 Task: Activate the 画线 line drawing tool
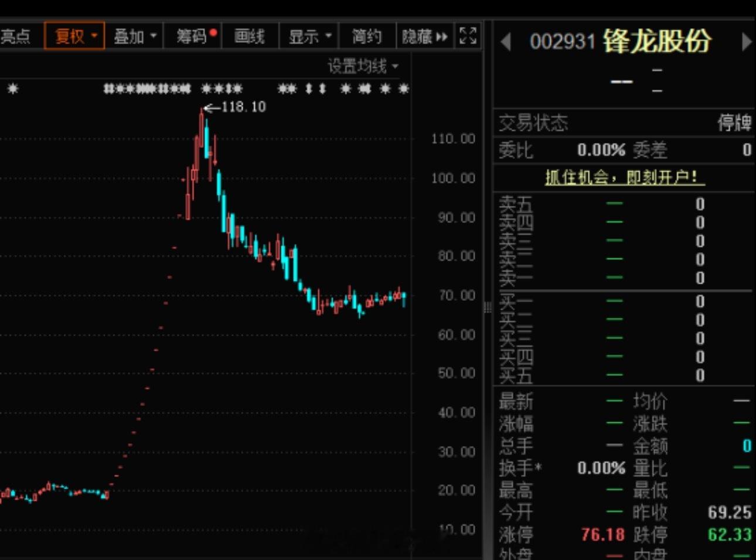(x=250, y=36)
